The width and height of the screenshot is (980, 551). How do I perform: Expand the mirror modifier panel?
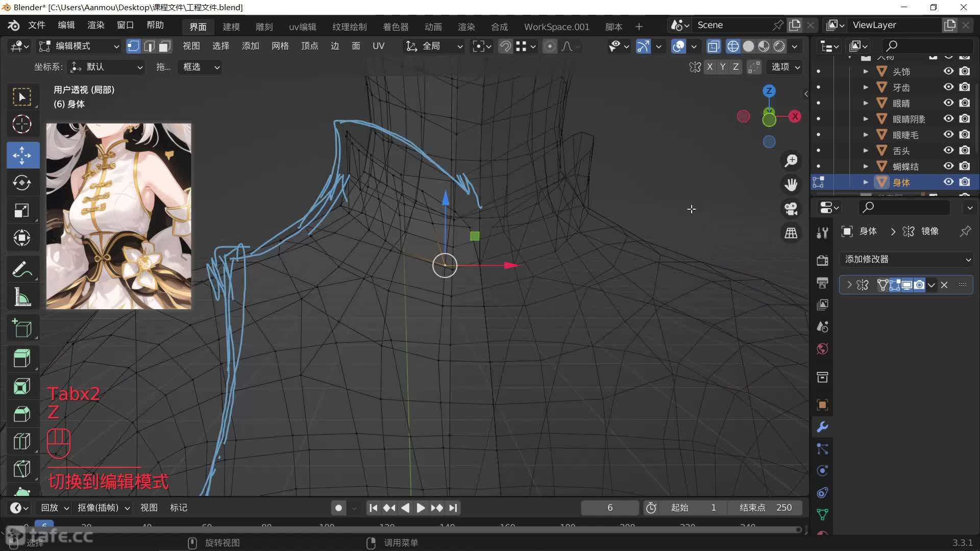849,285
